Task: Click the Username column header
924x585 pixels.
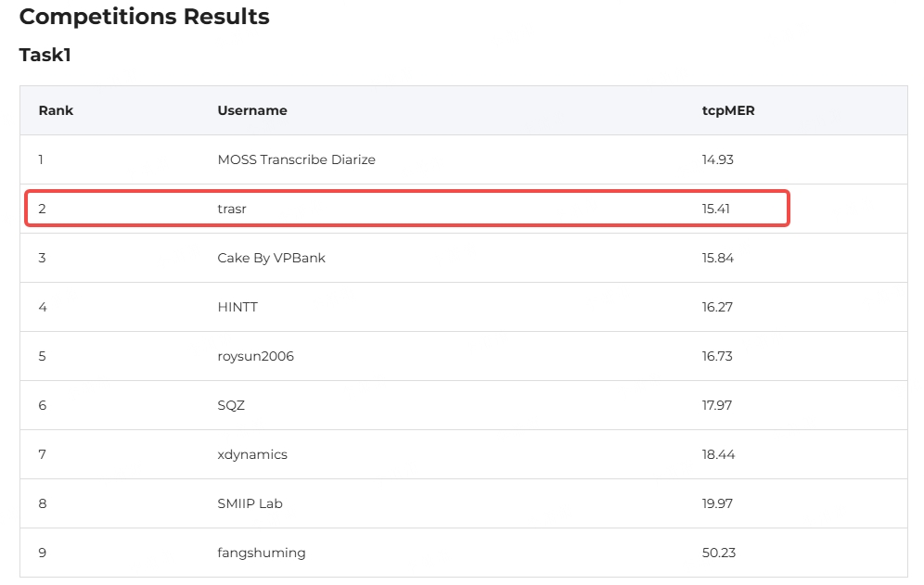Action: point(252,110)
